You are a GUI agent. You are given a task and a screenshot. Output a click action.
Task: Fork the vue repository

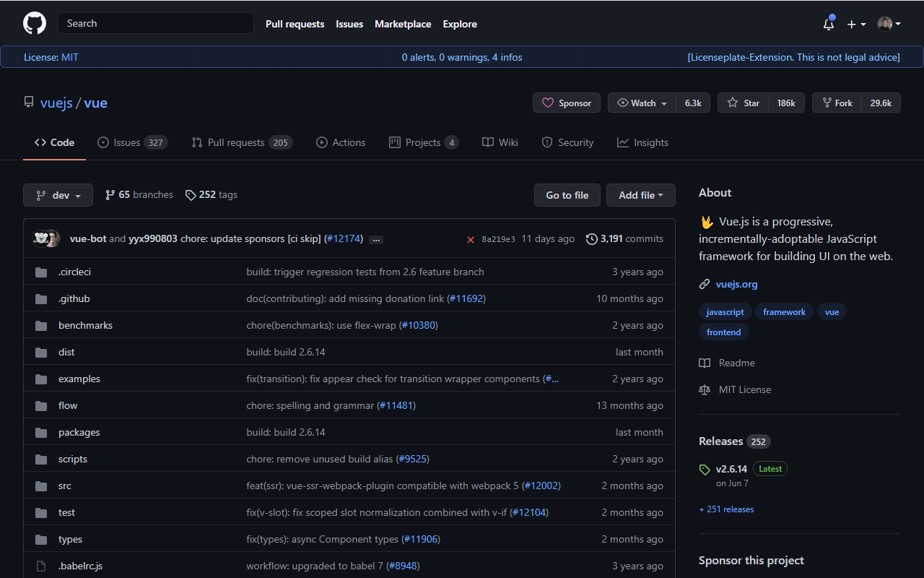pos(837,103)
